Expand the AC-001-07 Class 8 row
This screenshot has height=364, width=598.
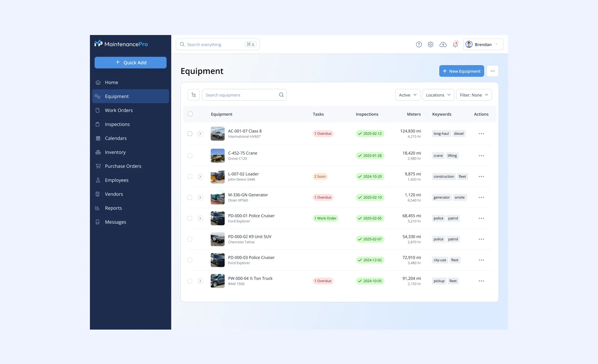[200, 134]
